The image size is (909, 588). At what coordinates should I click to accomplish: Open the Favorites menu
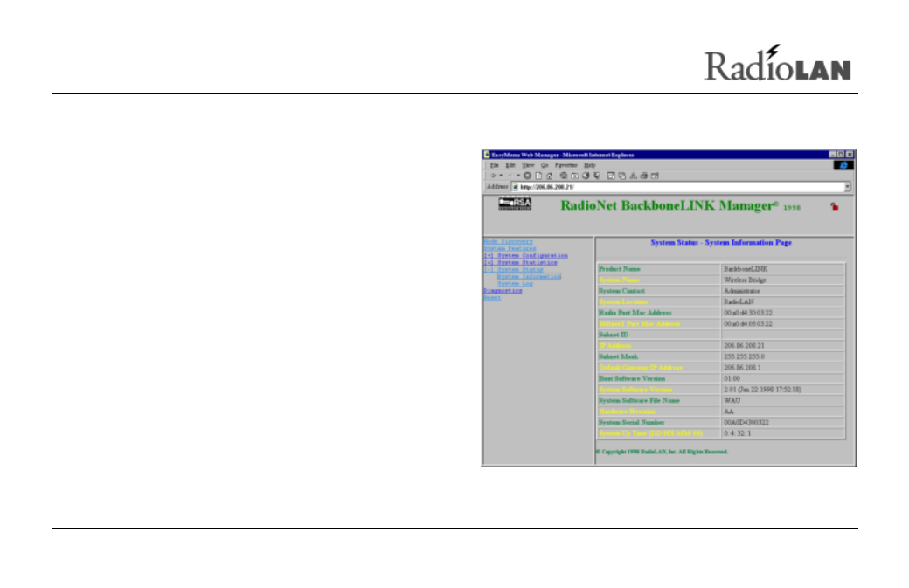pyautogui.click(x=566, y=166)
